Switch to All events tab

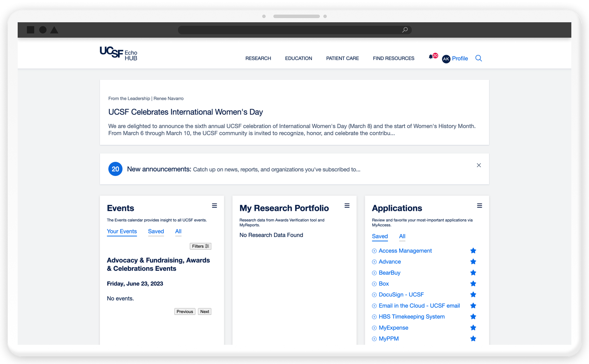178,232
